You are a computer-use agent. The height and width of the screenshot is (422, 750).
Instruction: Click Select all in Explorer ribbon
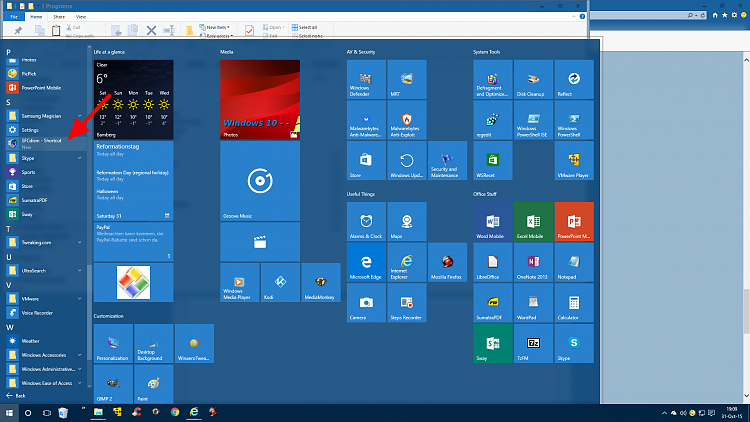tap(304, 27)
